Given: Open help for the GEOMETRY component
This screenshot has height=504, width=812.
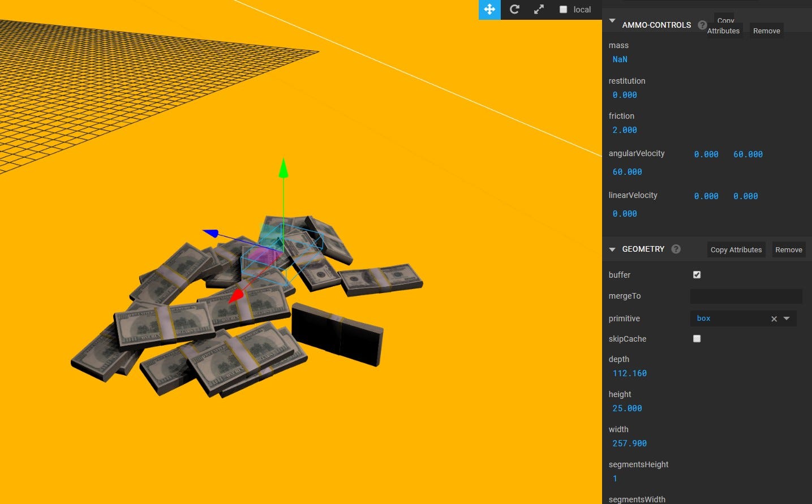Looking at the screenshot, I should click(676, 249).
